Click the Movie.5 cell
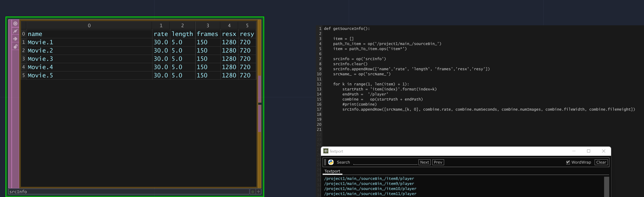The image size is (644, 197). click(89, 75)
